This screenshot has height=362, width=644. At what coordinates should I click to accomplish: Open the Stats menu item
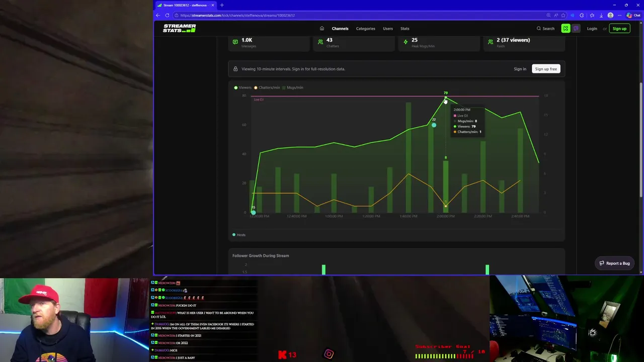(405, 29)
